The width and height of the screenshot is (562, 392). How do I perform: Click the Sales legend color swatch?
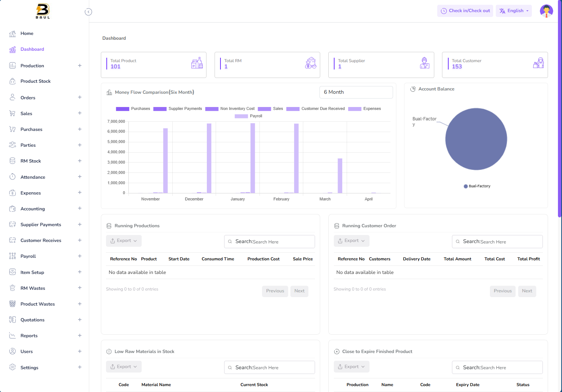coord(264,109)
